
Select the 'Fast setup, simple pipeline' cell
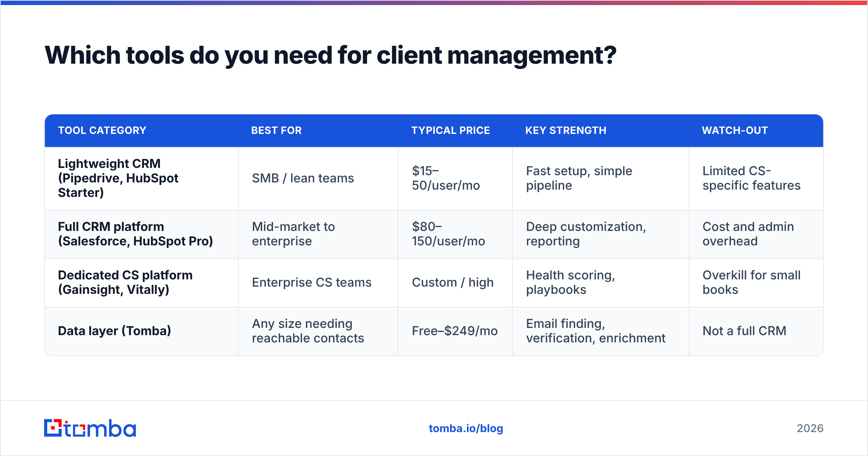coord(601,178)
